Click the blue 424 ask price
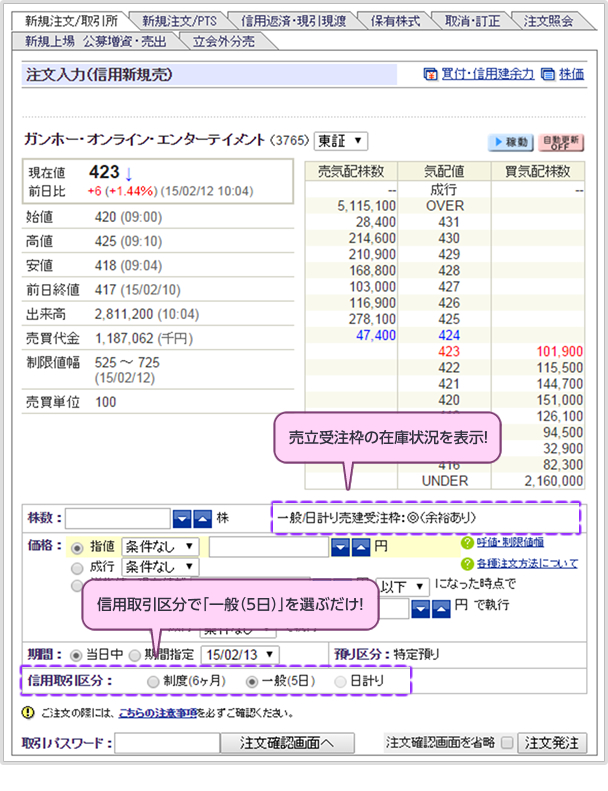 pyautogui.click(x=449, y=335)
